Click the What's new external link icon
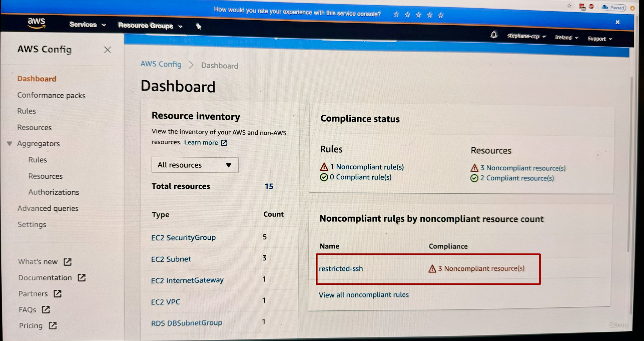The width and height of the screenshot is (644, 341). 68,262
